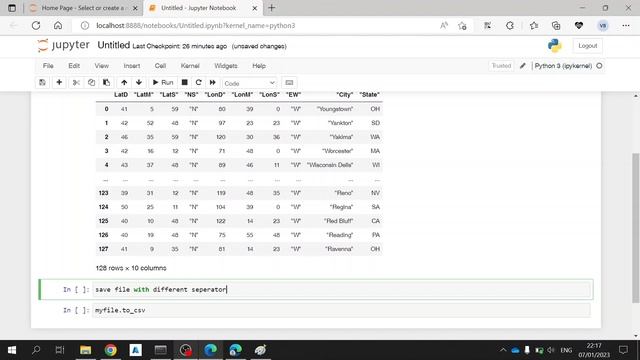This screenshot has height=360, width=640.
Task: Click the cell containing save file text
Action: [341, 289]
